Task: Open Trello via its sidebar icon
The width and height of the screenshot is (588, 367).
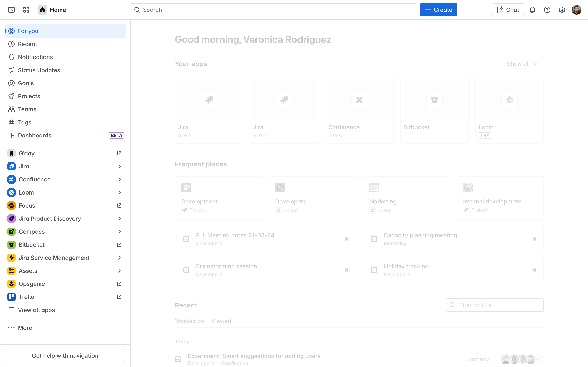Action: pyautogui.click(x=11, y=297)
